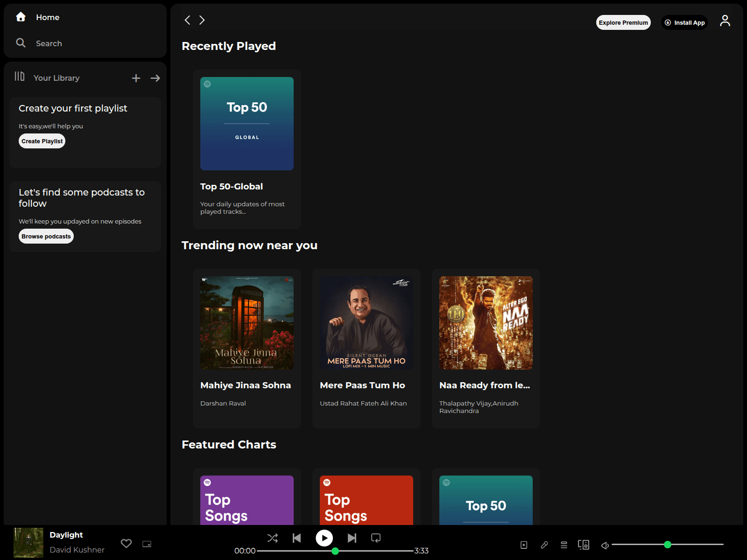
Task: Play the song Daylight
Action: point(324,538)
